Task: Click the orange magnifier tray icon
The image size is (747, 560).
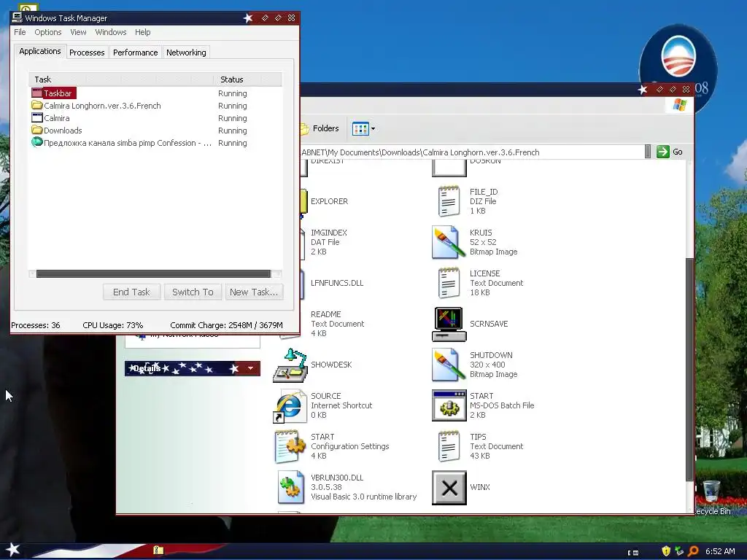Action: [x=693, y=551]
